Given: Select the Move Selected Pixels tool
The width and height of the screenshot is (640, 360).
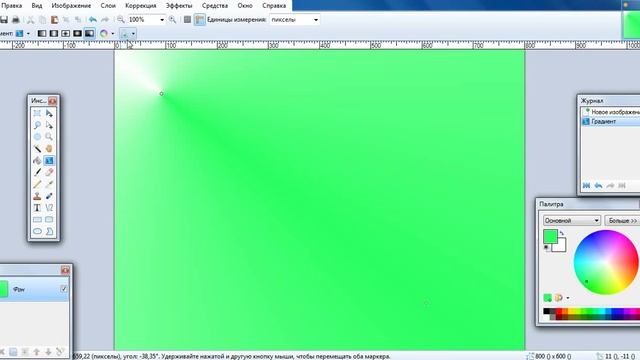Looking at the screenshot, I should pyautogui.click(x=49, y=113).
